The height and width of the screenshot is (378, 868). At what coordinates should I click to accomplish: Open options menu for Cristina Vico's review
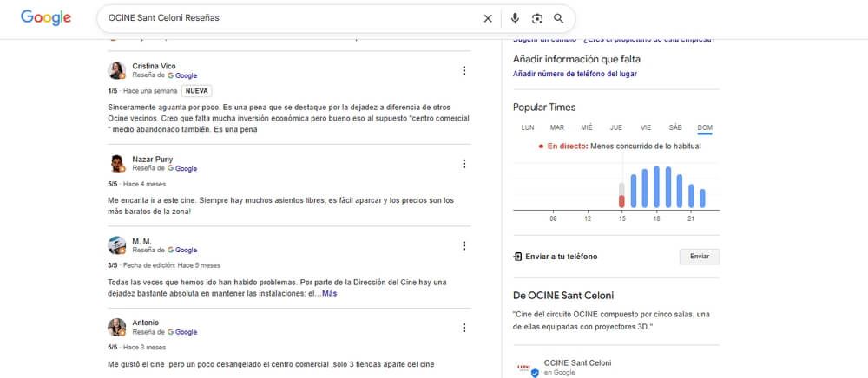click(x=464, y=71)
